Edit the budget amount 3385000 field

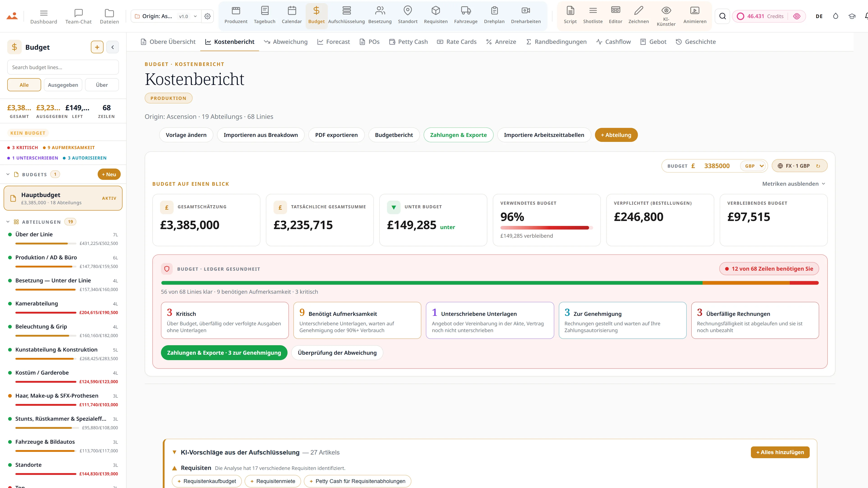tap(717, 166)
